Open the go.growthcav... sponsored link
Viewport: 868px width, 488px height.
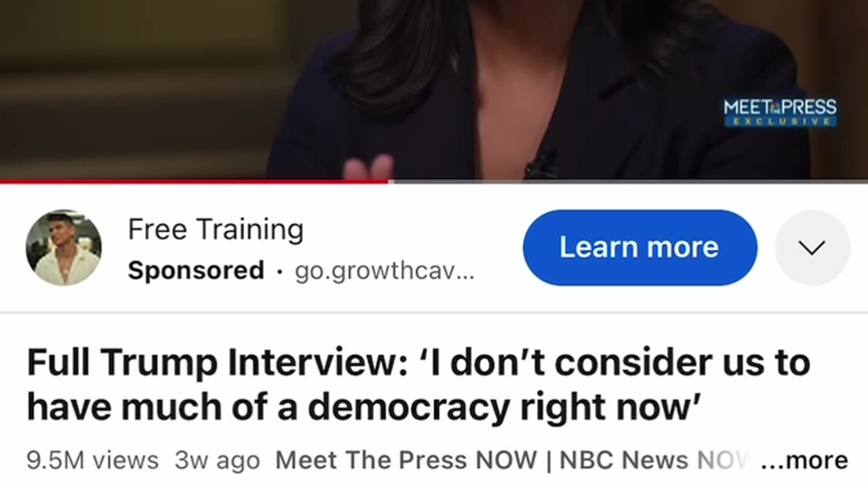[384, 272]
